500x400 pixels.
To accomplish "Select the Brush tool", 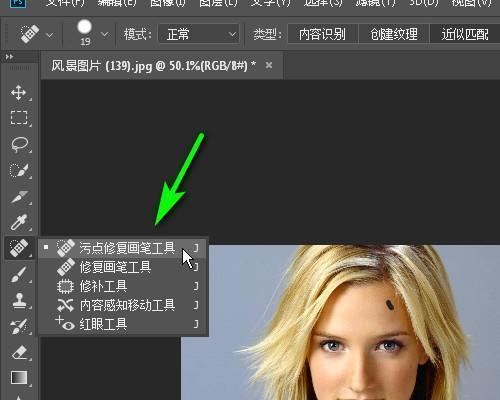I will [x=19, y=274].
